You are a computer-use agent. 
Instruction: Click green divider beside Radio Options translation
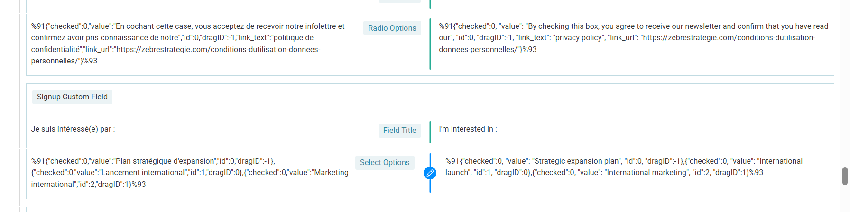pyautogui.click(x=430, y=44)
